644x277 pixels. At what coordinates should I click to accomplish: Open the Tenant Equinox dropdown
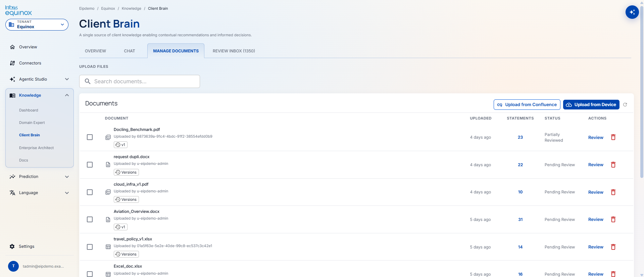(x=37, y=25)
